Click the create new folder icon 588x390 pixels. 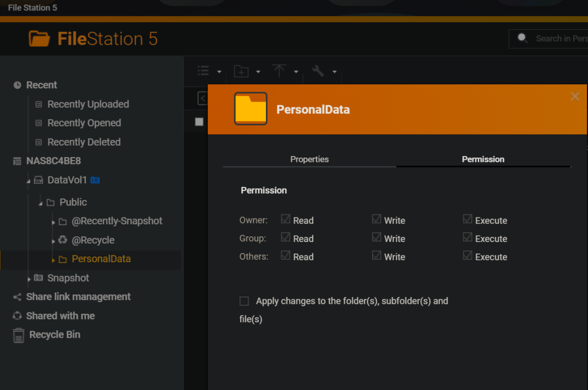click(241, 71)
